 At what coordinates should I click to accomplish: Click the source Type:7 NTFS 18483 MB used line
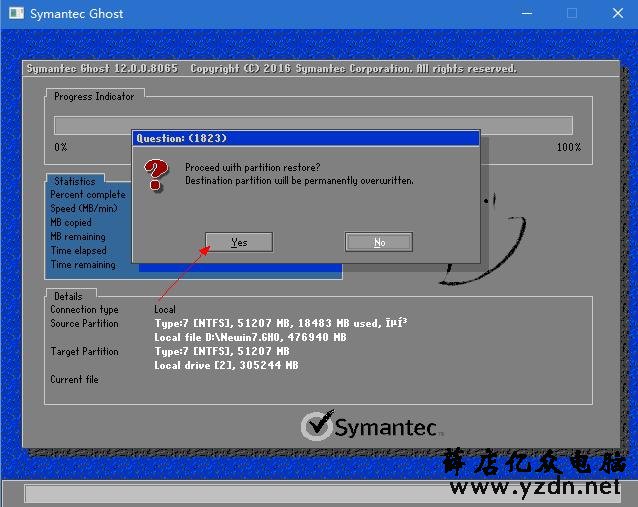(281, 323)
